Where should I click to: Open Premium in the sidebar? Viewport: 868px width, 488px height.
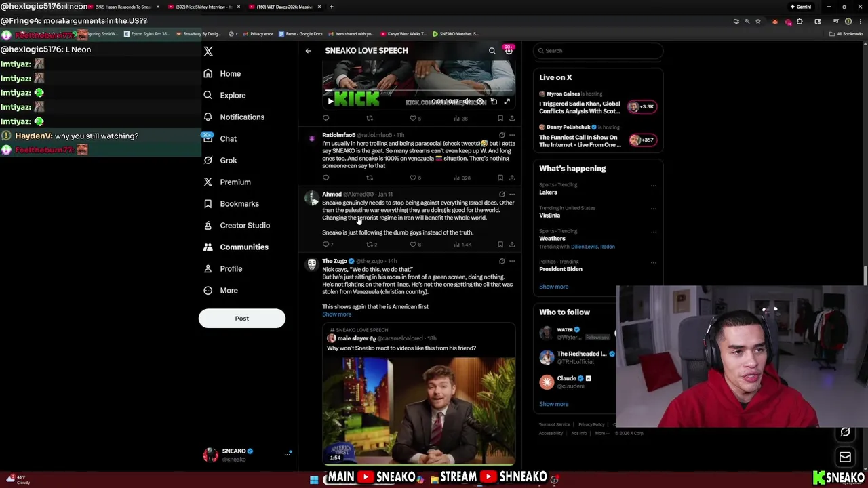(x=226, y=182)
